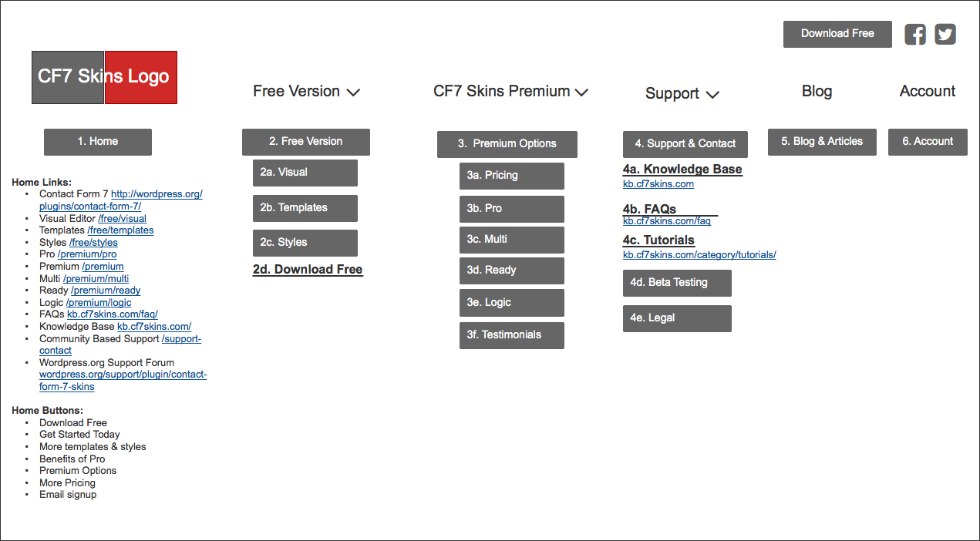The width and height of the screenshot is (980, 541).
Task: Visit the kb.cf7skins.com/category/tutorials/ link
Action: pyautogui.click(x=699, y=255)
